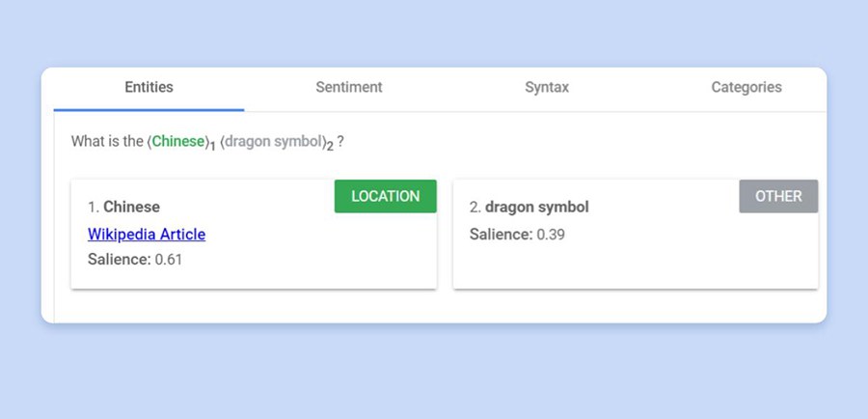Screen dimensions: 868x419
Task: Click the Entities tab
Action: point(149,87)
